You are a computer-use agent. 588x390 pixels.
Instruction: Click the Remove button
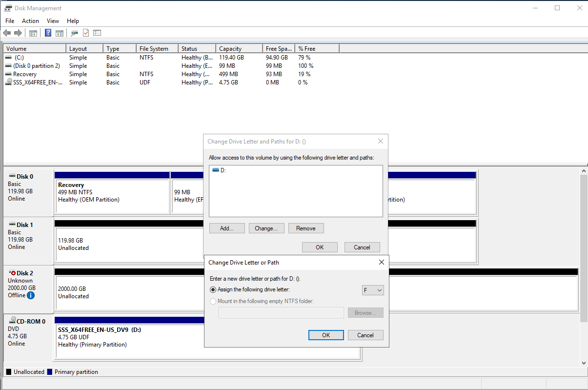(306, 228)
